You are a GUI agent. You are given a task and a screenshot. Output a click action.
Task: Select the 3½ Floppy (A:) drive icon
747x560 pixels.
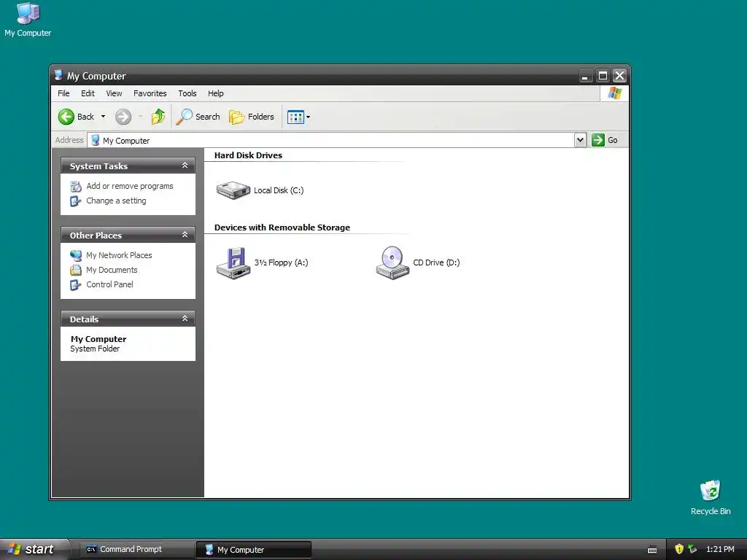(233, 262)
